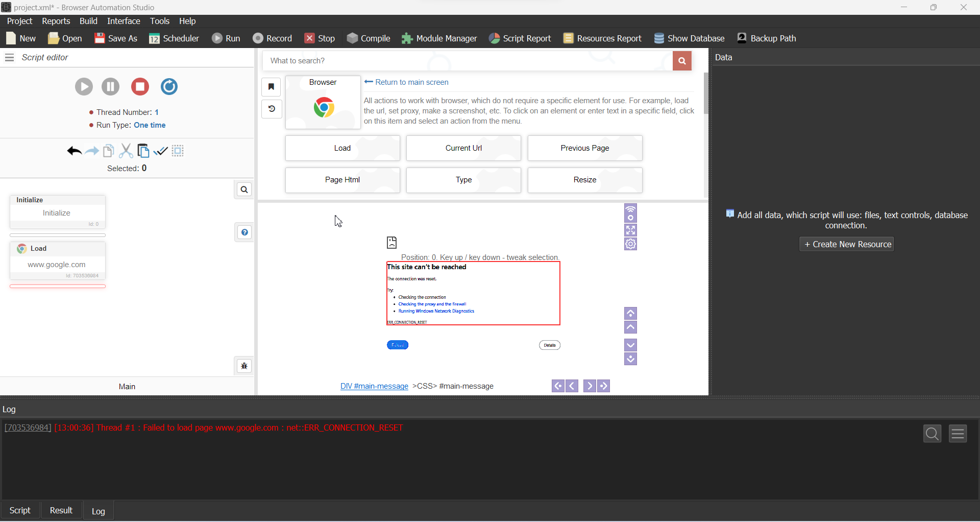Click the play script button
Image resolution: width=980 pixels, height=522 pixels.
pyautogui.click(x=84, y=87)
